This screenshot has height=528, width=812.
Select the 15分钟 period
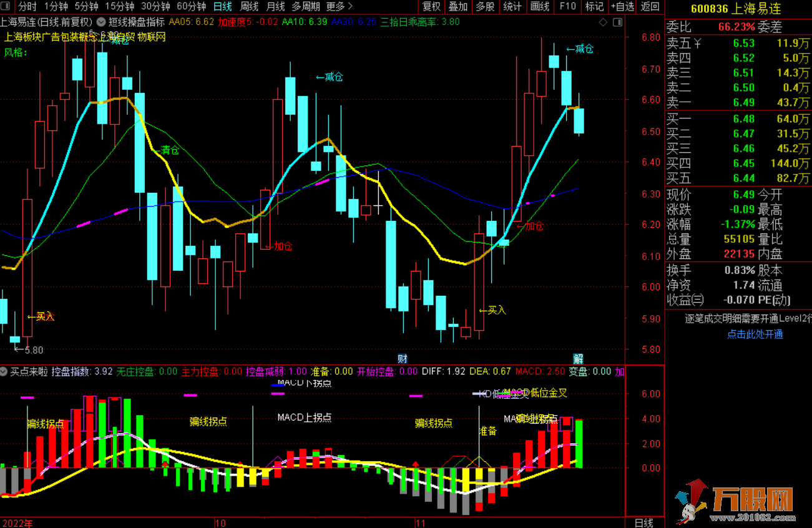click(119, 7)
